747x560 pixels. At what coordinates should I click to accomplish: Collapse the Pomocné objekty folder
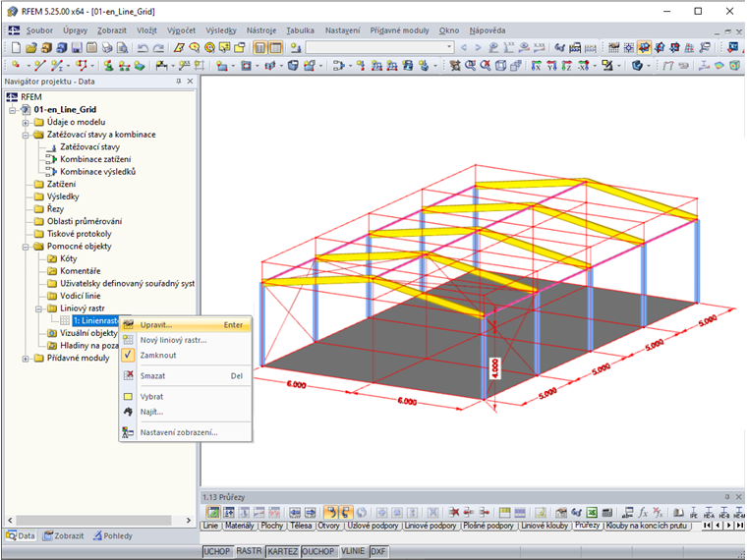pos(26,247)
